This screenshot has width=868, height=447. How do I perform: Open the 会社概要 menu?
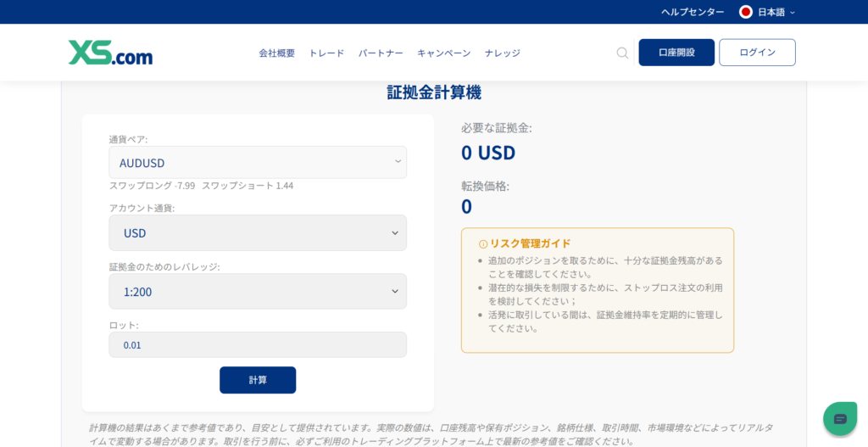click(x=277, y=53)
